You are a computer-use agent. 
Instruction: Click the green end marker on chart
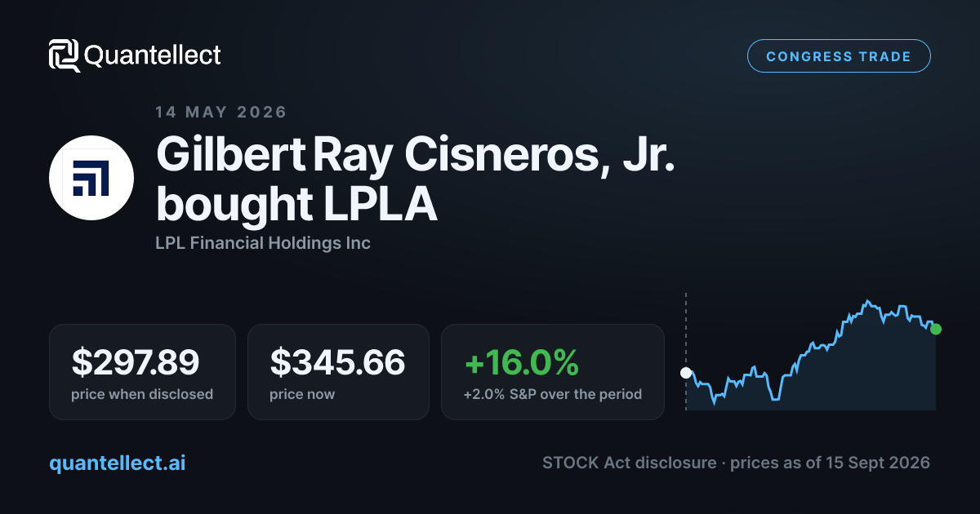click(936, 329)
